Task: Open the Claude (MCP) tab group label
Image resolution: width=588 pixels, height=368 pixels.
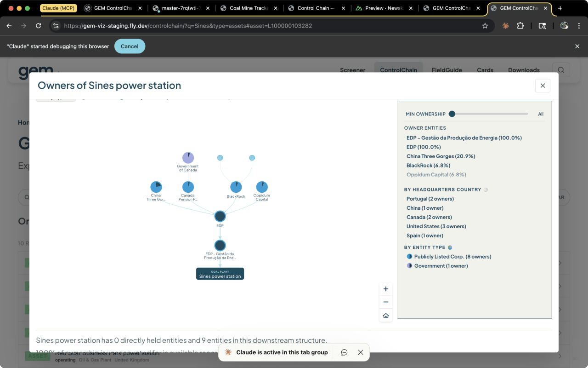Action: coord(58,8)
